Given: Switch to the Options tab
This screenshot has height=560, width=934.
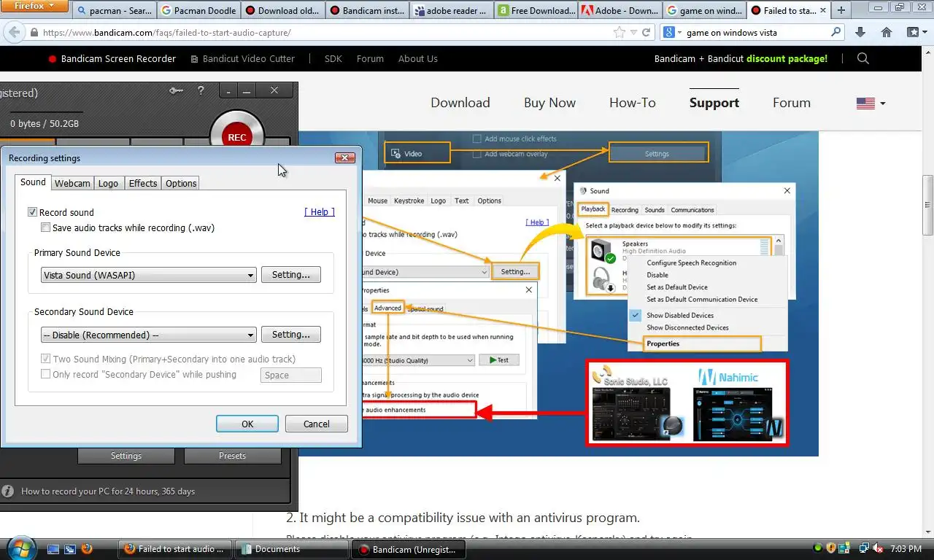Looking at the screenshot, I should pyautogui.click(x=181, y=183).
